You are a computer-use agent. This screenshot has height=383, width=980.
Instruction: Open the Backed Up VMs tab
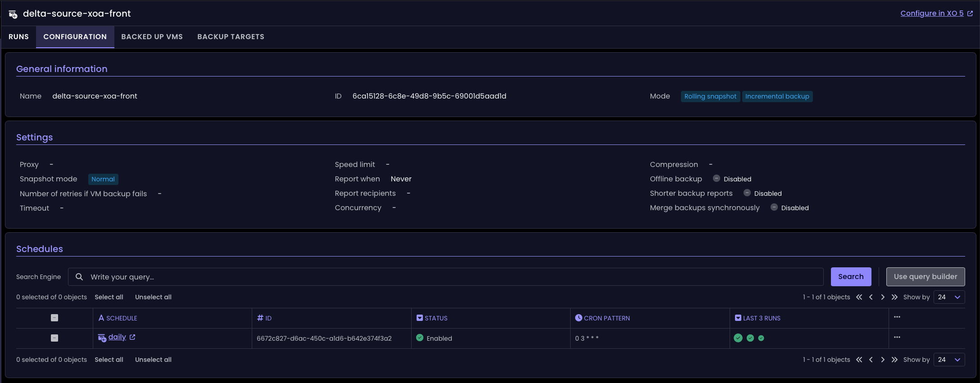pos(152,37)
